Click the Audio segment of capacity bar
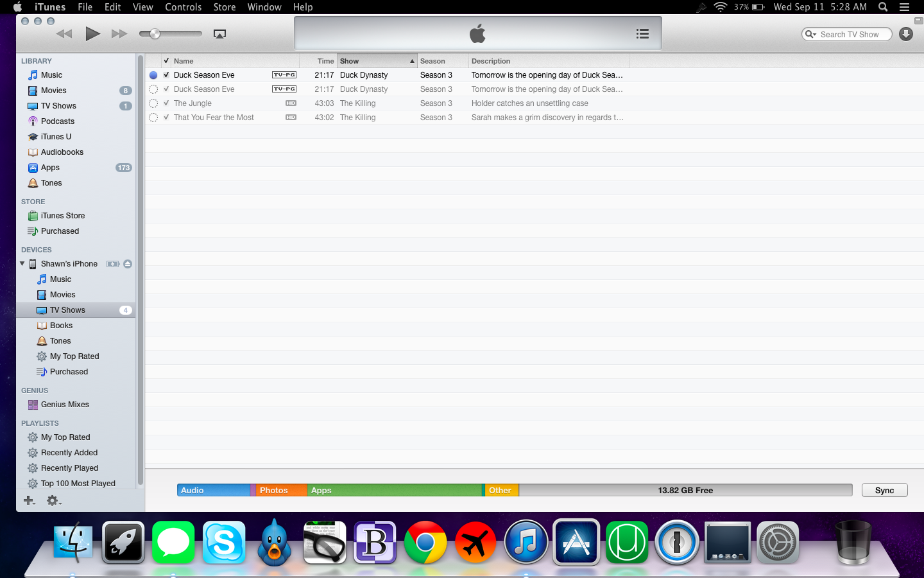Image resolution: width=924 pixels, height=578 pixels. pyautogui.click(x=213, y=490)
